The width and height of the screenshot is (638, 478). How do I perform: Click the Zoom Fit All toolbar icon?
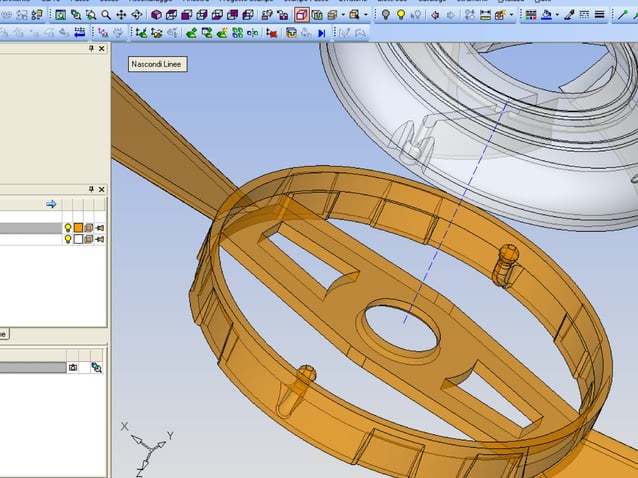60,15
